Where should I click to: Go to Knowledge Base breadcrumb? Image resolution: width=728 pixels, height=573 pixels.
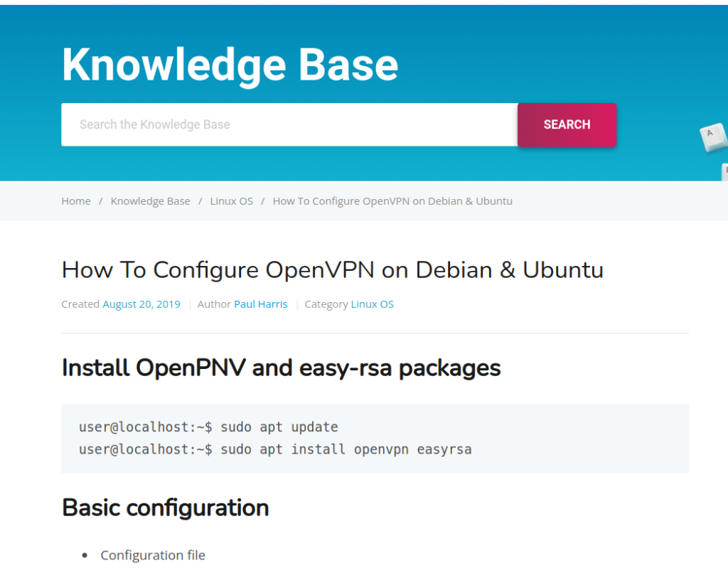[151, 201]
